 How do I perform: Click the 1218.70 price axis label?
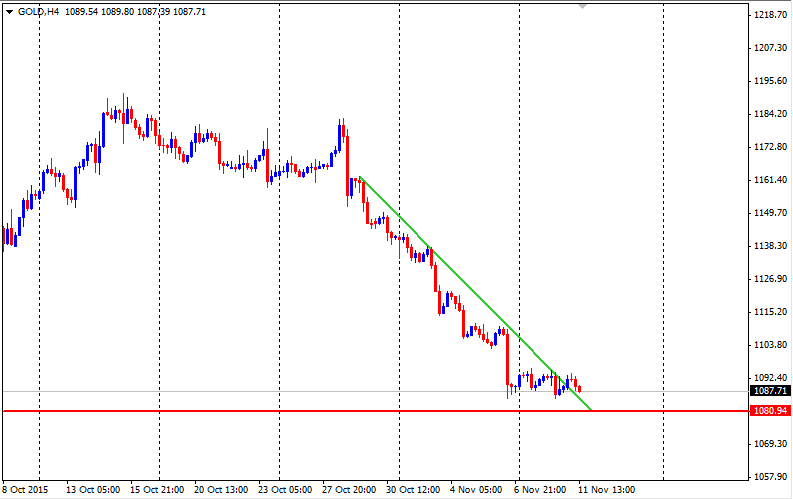[x=770, y=15]
